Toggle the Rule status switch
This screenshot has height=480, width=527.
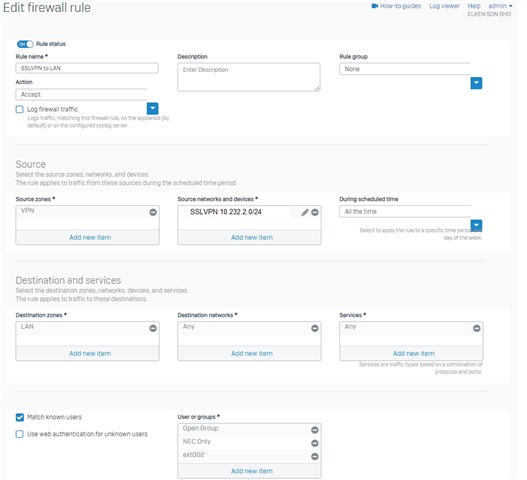[25, 44]
